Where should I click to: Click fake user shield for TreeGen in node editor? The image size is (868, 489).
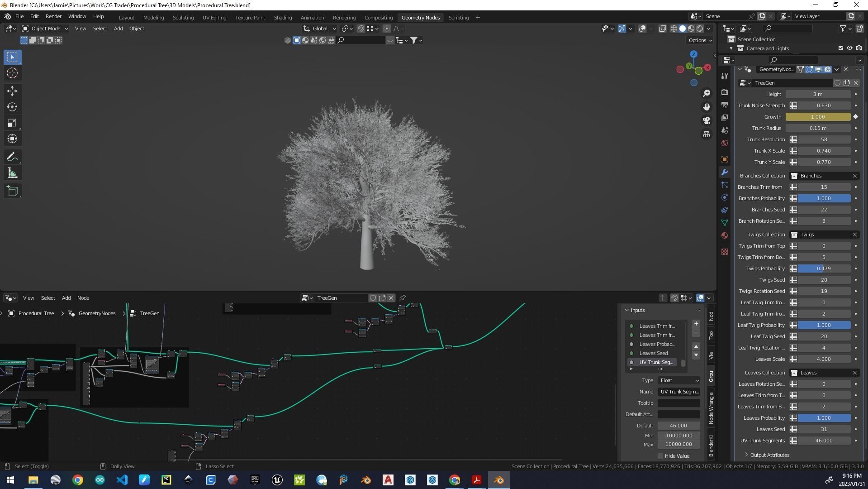tap(373, 298)
